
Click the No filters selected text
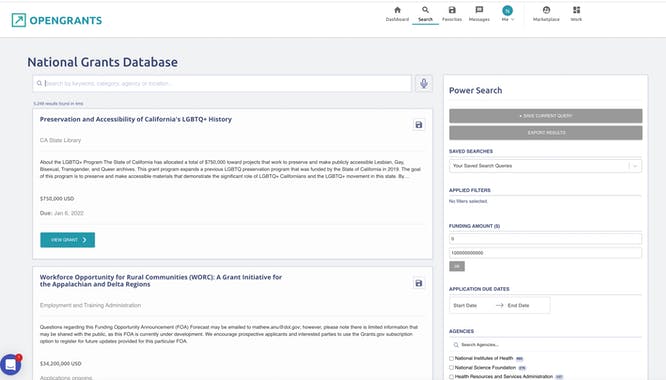[x=468, y=201]
